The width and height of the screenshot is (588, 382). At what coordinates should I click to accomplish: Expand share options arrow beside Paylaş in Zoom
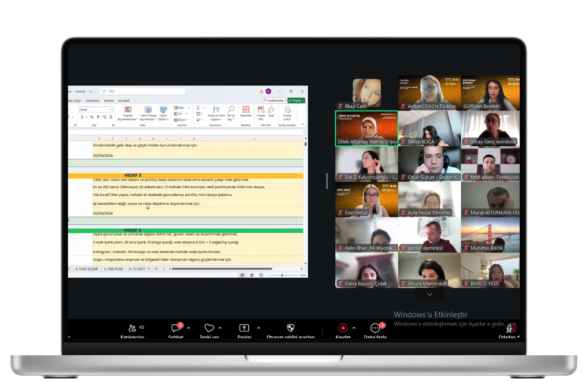point(259,328)
